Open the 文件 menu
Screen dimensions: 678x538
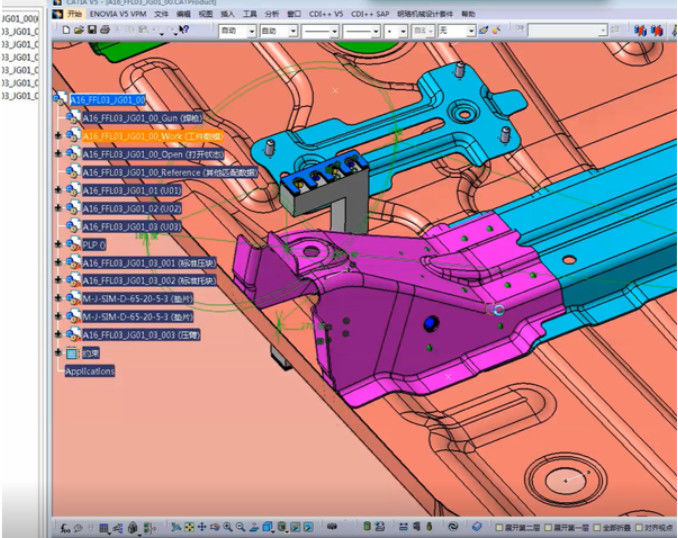[x=161, y=15]
